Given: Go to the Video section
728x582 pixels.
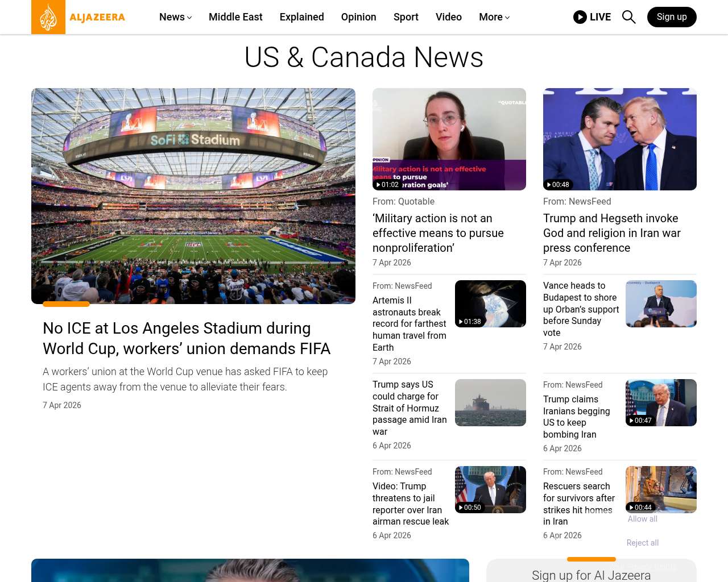Looking at the screenshot, I should pyautogui.click(x=449, y=17).
